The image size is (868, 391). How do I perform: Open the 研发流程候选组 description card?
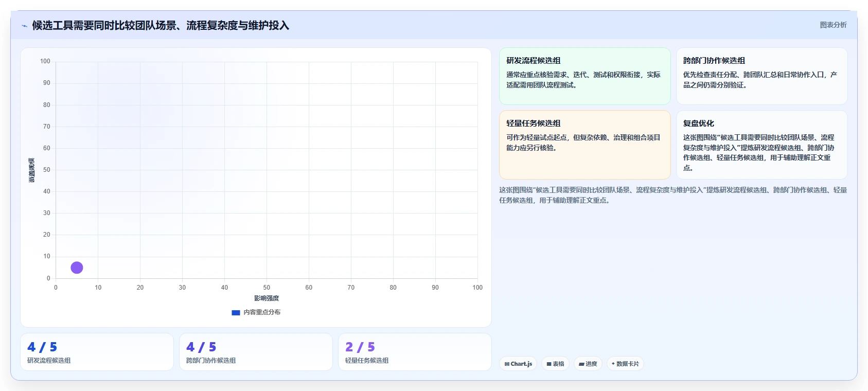[x=585, y=76]
